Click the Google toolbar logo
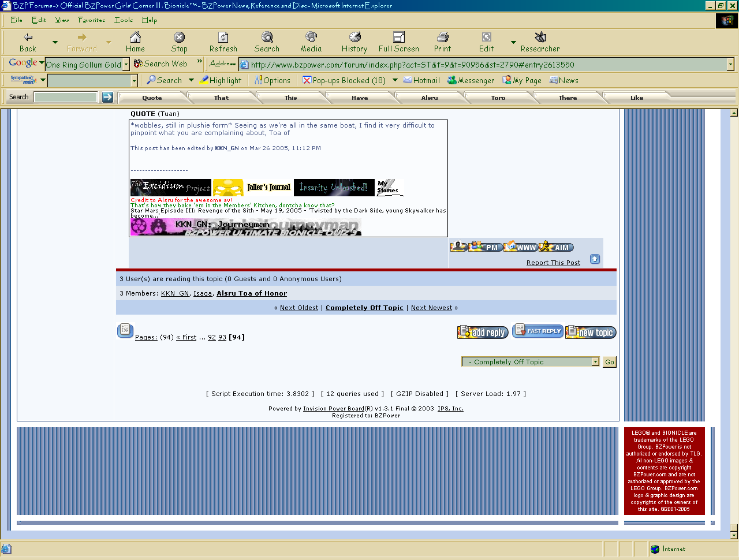This screenshot has width=739, height=560. pos(23,64)
